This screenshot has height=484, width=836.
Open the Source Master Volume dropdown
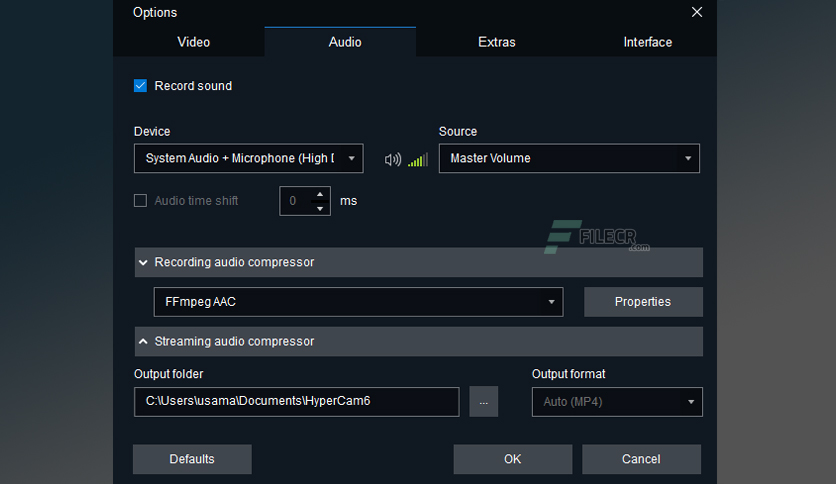(x=569, y=158)
